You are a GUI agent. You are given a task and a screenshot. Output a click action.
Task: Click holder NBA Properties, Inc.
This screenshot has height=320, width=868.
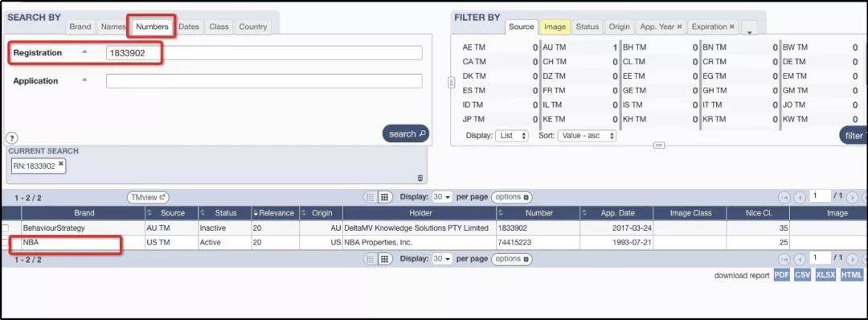pyautogui.click(x=378, y=243)
